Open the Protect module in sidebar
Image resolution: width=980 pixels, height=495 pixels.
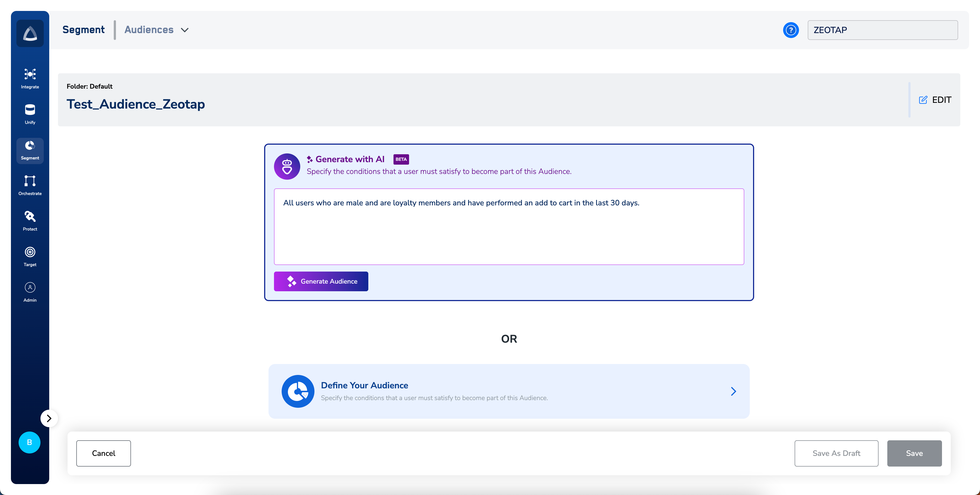tap(30, 221)
